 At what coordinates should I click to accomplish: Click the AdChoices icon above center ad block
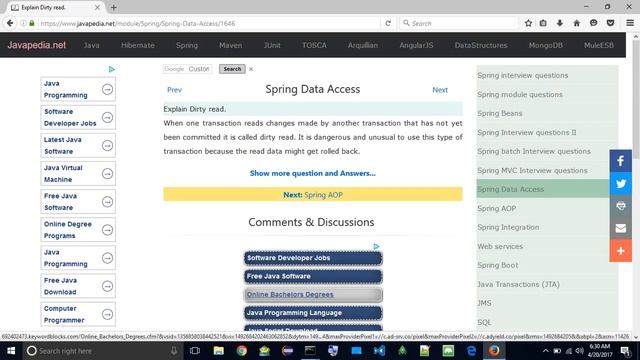point(376,247)
